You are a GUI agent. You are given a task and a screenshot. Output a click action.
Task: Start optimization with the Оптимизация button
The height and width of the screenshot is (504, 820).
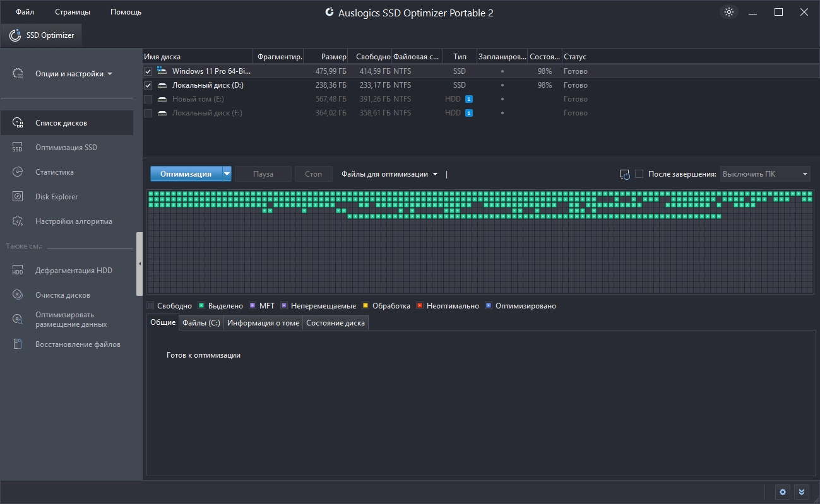coord(186,174)
